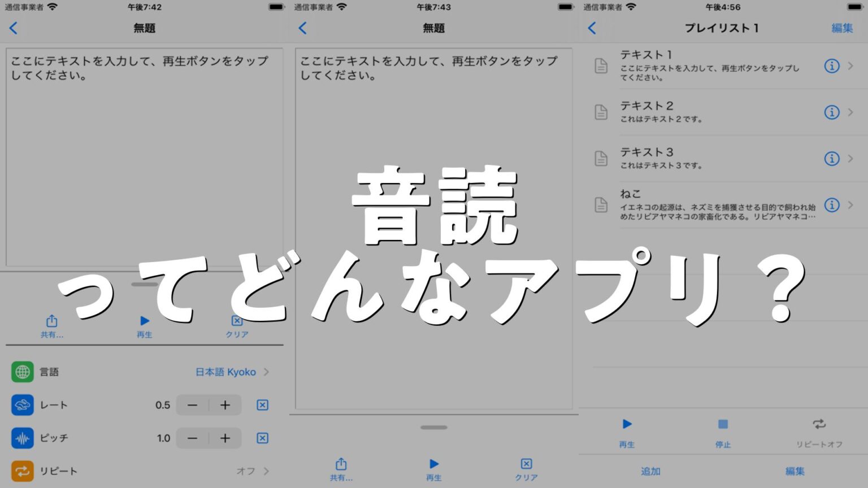Go back using the left chevron on the 無題 screen
This screenshot has height=488, width=868.
14,28
